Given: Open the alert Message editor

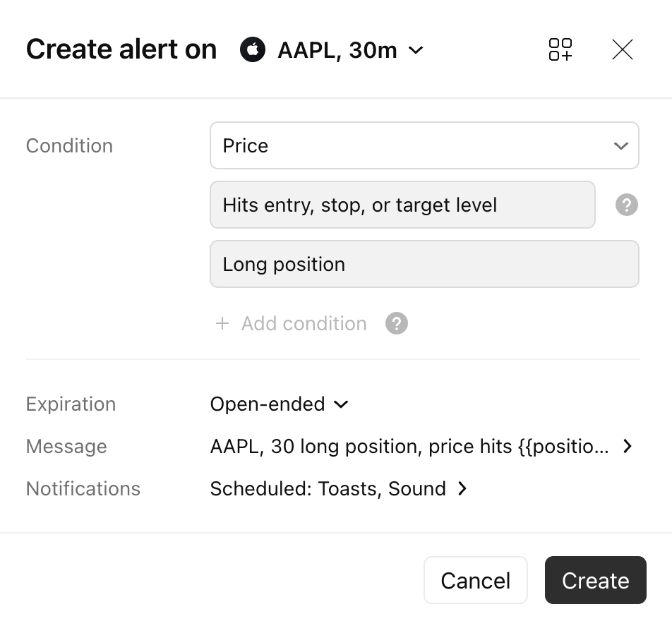Looking at the screenshot, I should [421, 446].
